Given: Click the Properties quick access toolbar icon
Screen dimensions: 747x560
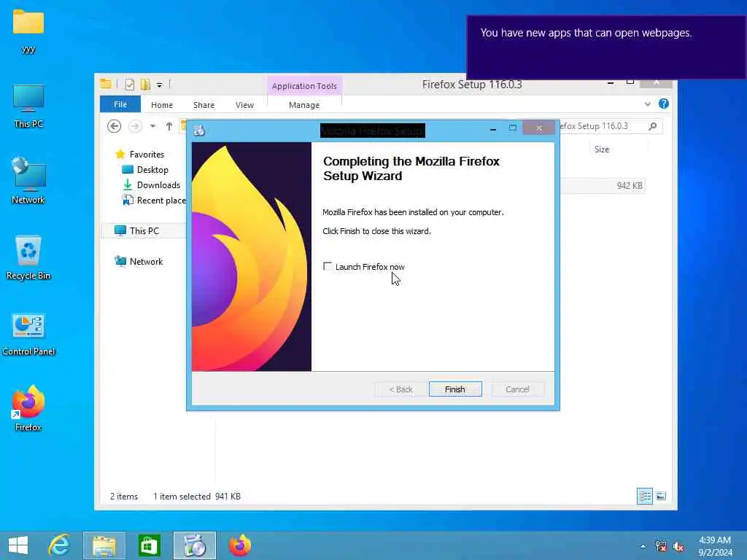Looking at the screenshot, I should click(130, 85).
